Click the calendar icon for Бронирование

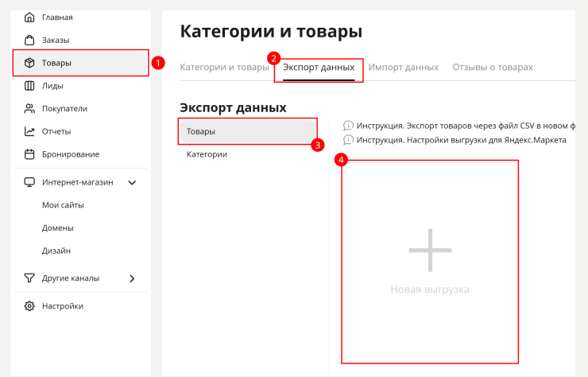coord(29,154)
